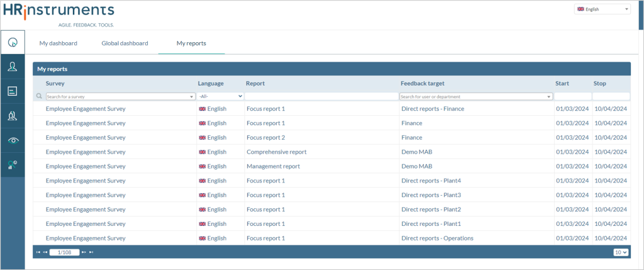Select the My reports tab
644x270 pixels.
click(191, 43)
